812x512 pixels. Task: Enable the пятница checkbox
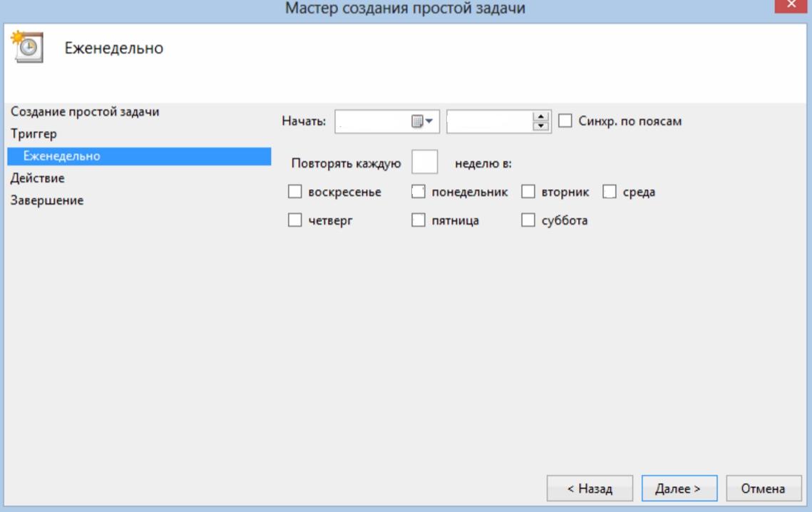pyautogui.click(x=418, y=220)
